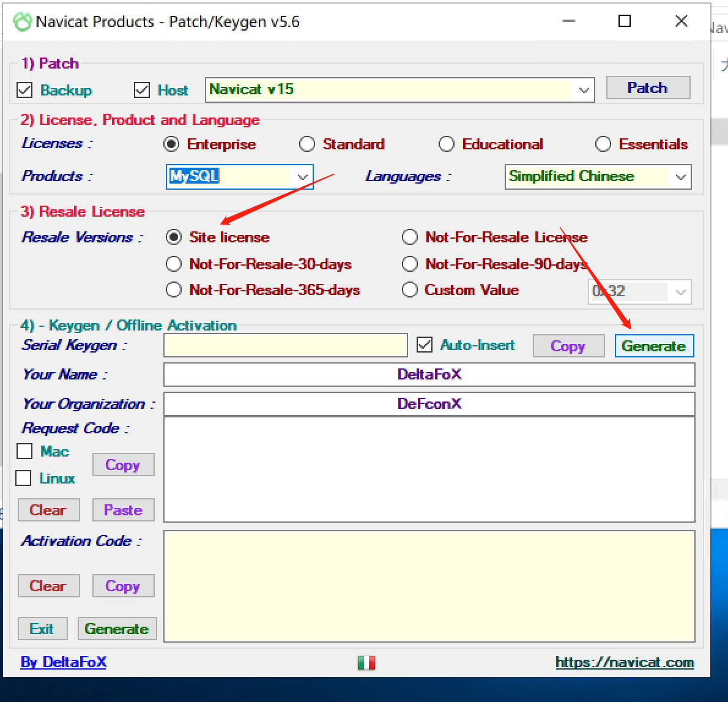Click the '4) - Keygen / Offline Activation' heading
The height and width of the screenshot is (702, 728).
pyautogui.click(x=128, y=325)
